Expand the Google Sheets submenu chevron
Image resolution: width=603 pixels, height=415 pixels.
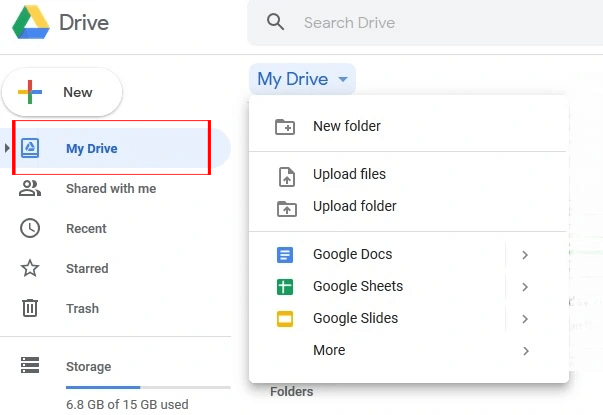(525, 287)
